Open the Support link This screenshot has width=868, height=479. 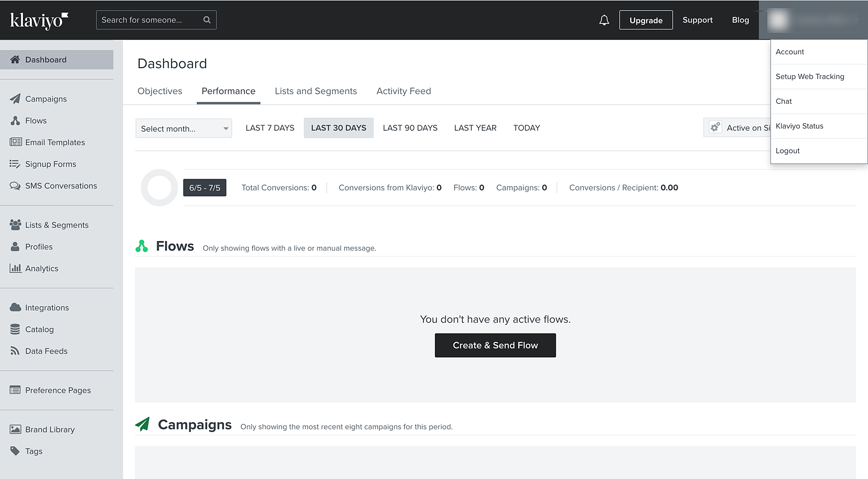[x=697, y=20]
